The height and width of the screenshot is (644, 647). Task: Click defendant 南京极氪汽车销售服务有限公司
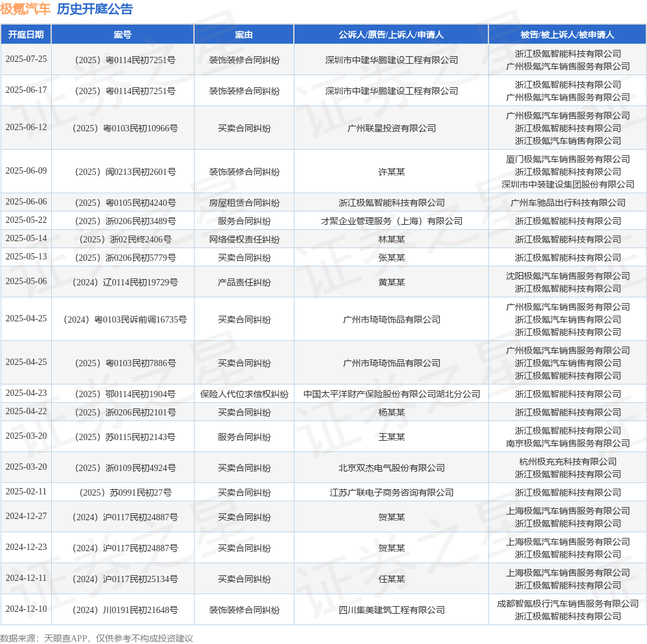[568, 443]
